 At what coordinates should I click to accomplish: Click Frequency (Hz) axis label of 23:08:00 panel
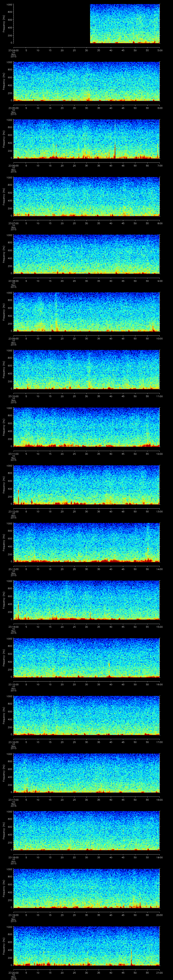click(x=4, y=254)
